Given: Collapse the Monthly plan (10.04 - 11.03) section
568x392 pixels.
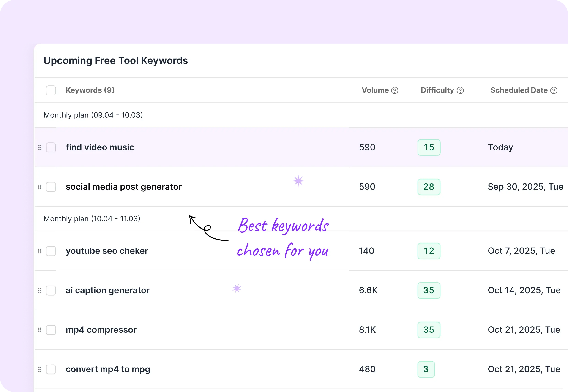Looking at the screenshot, I should tap(92, 219).
